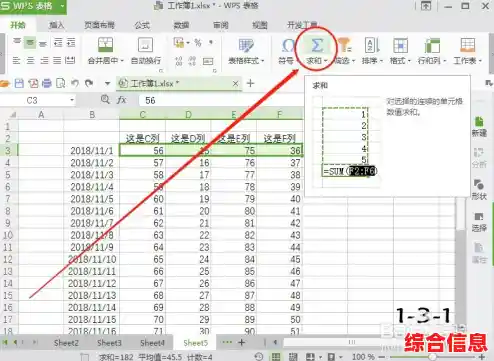Align text to the top of cell
The image size is (494, 361).
17,41
